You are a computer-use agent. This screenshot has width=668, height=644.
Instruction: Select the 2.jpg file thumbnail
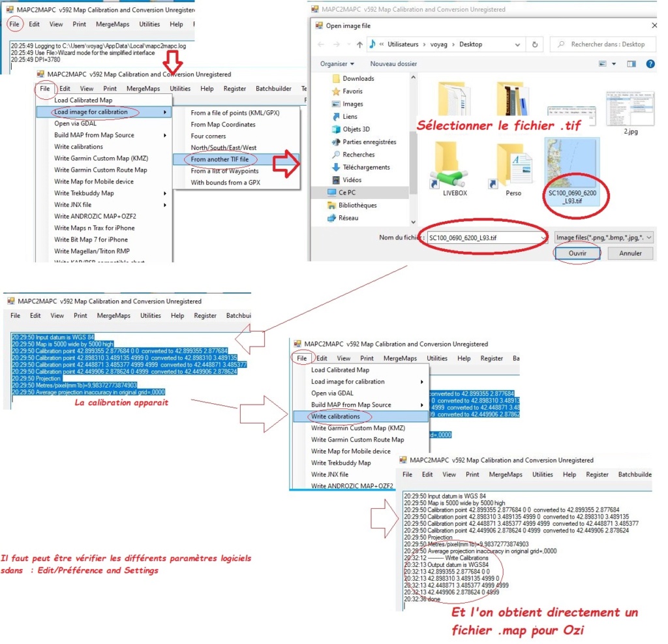click(x=630, y=113)
